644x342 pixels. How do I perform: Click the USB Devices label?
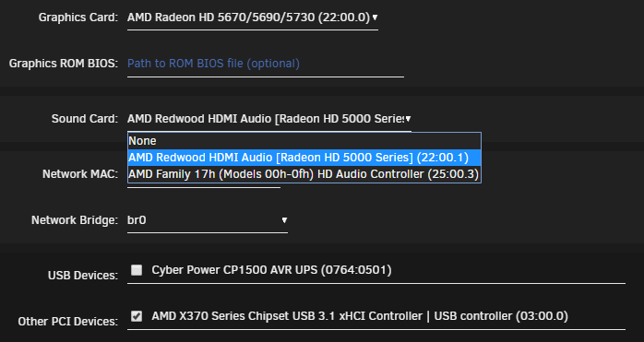83,275
